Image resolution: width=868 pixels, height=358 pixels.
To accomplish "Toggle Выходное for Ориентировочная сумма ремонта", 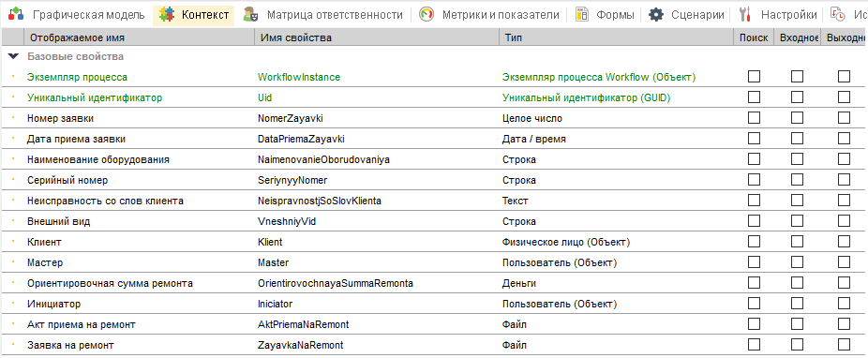I will (845, 282).
